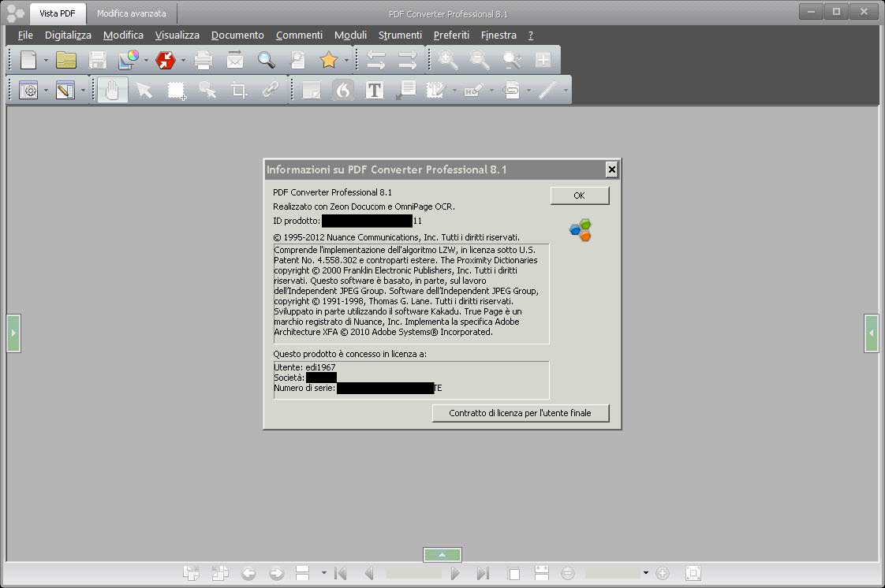Click the New document icon
Viewport: 885px width, 588px height.
click(x=28, y=60)
